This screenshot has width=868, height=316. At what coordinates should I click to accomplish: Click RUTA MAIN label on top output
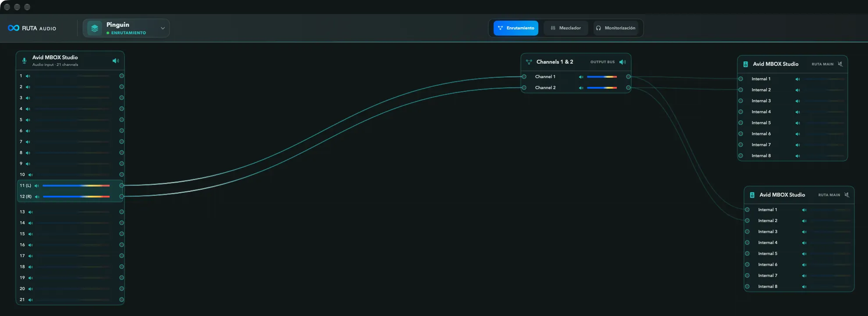(x=822, y=64)
